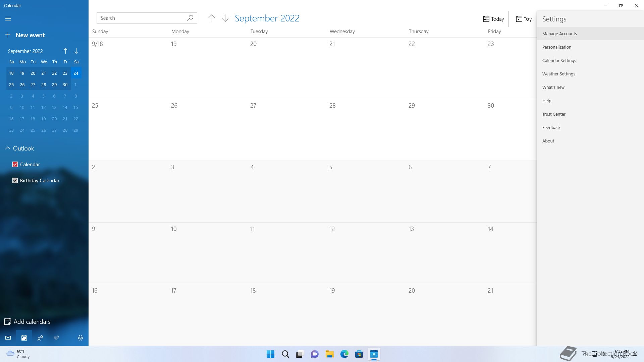
Task: Navigate up to previous weeks in main view
Action: pos(212,18)
